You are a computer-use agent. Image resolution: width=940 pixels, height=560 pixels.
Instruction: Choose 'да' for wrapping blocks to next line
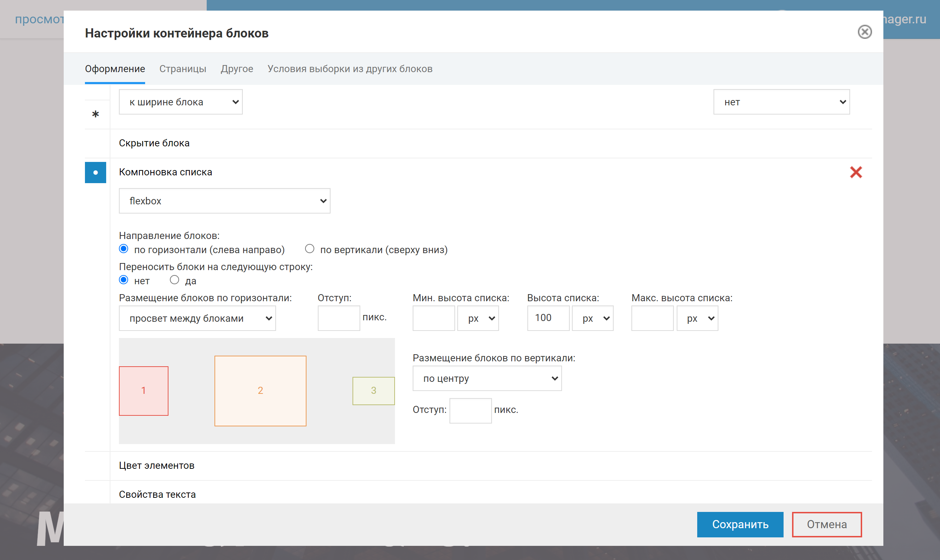(x=174, y=280)
